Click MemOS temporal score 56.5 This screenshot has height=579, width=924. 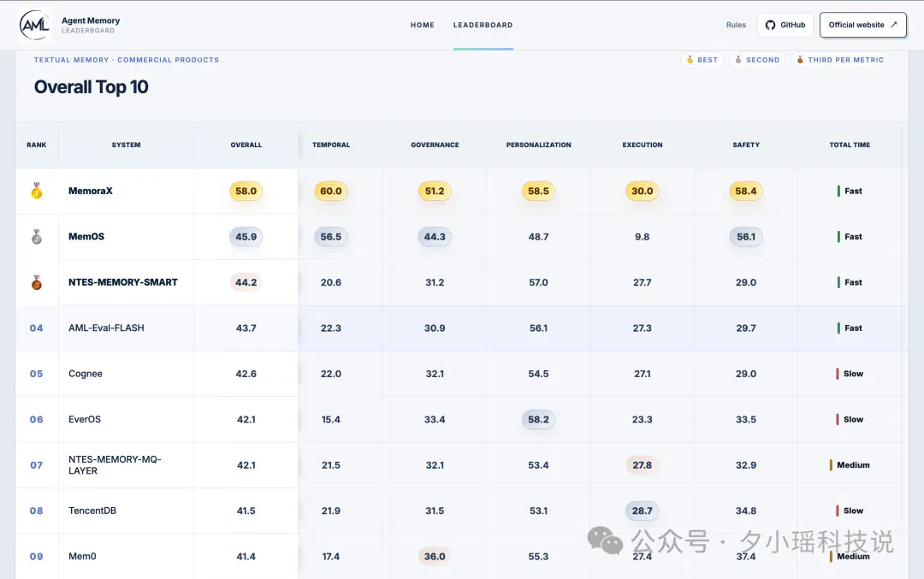[330, 236]
